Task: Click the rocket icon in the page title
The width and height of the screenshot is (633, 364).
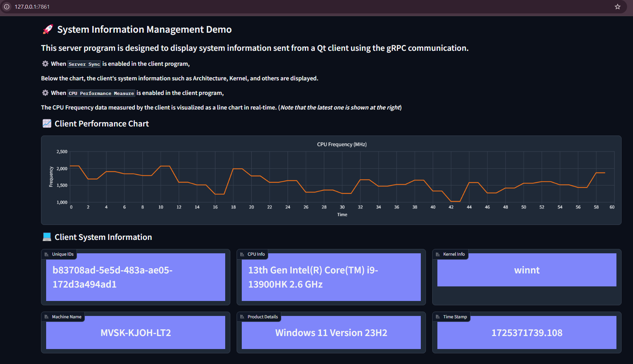Action: 47,29
